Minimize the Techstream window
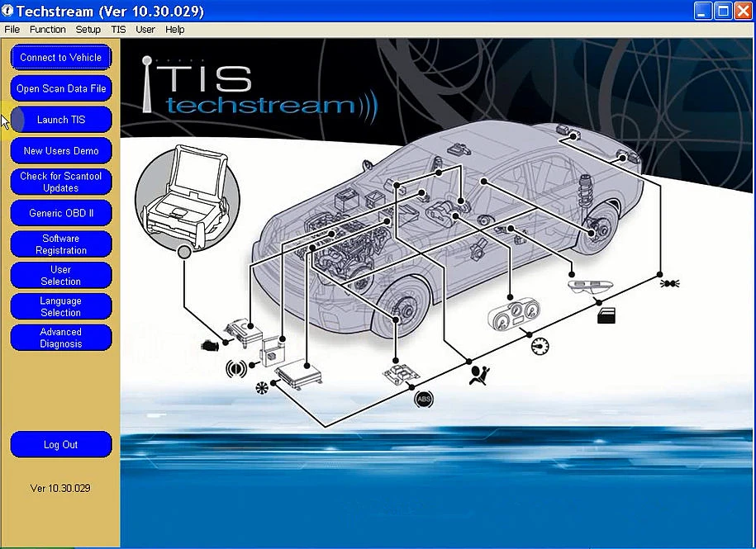This screenshot has width=756, height=549. pyautogui.click(x=702, y=11)
